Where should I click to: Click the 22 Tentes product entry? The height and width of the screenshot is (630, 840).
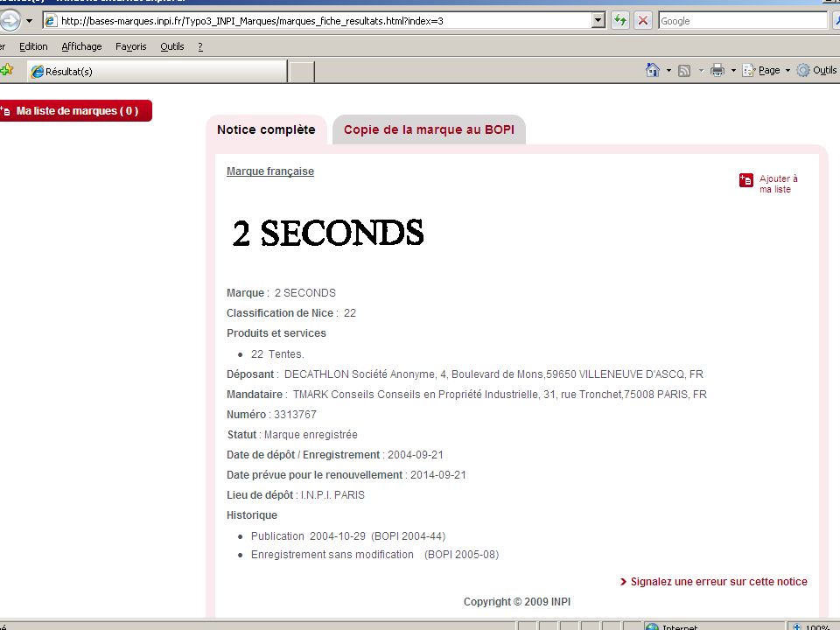coord(277,354)
